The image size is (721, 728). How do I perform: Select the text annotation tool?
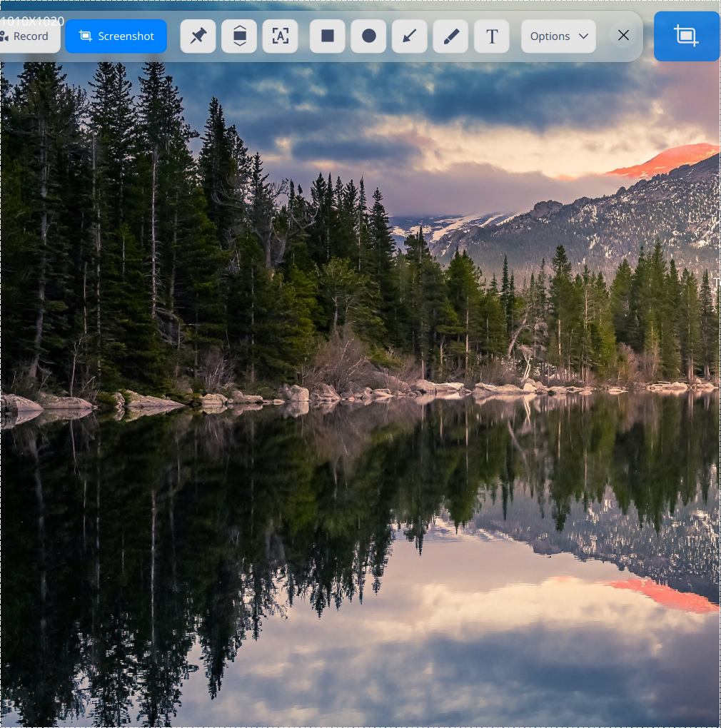click(x=492, y=36)
